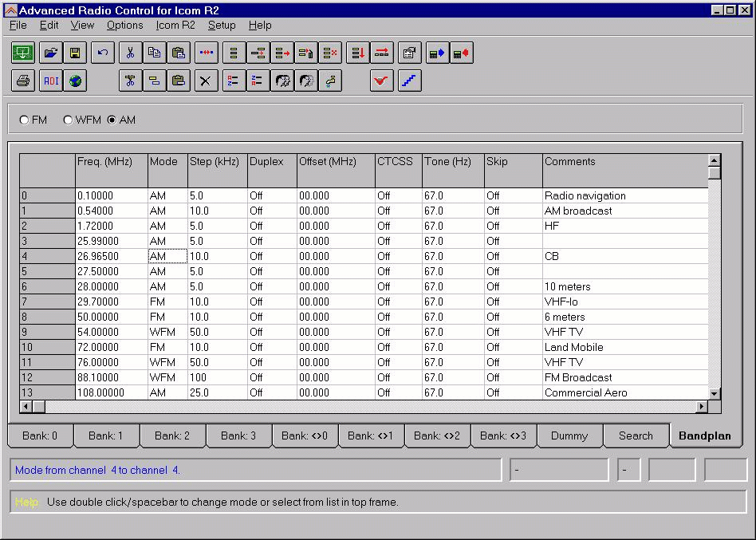Open the Edit menu

click(x=49, y=25)
